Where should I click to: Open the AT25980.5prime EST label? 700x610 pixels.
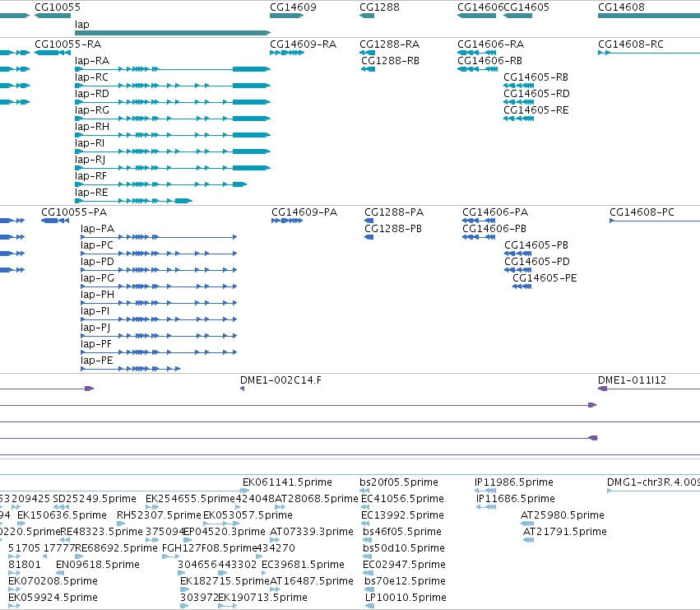[x=563, y=515]
